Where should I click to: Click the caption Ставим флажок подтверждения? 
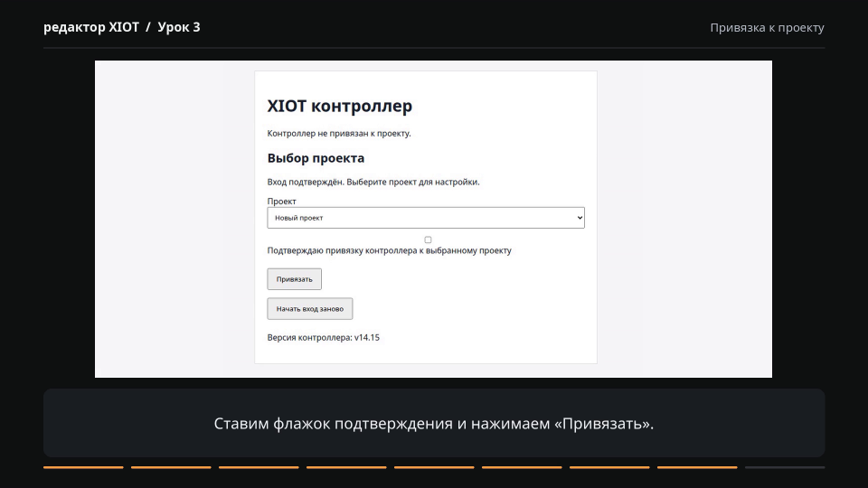pos(434,423)
